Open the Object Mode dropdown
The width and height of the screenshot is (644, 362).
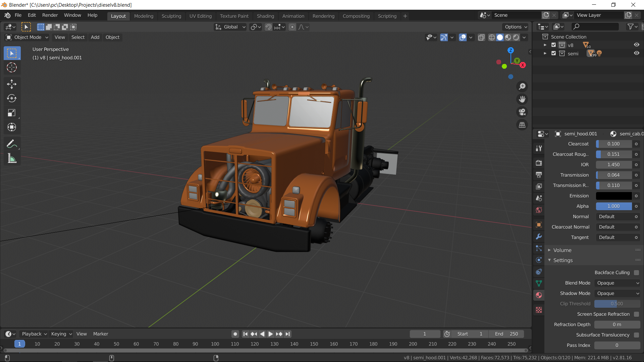[28, 37]
